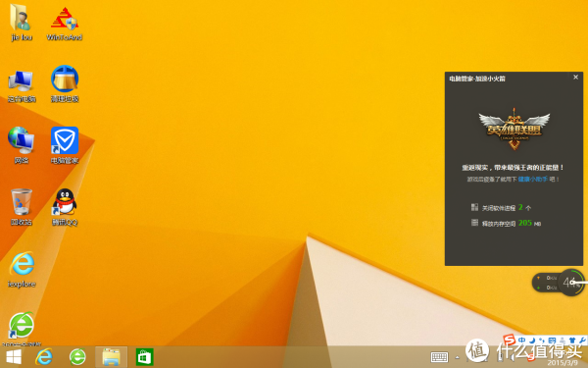This screenshot has height=368, width=588.
Task: Click the Sogou S logo on IME bar
Action: (509, 341)
